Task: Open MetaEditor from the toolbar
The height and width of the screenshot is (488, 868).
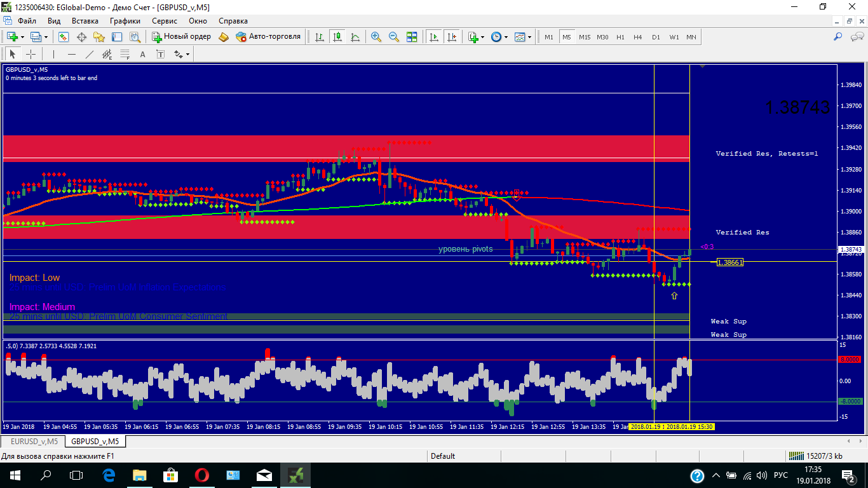Action: 223,37
